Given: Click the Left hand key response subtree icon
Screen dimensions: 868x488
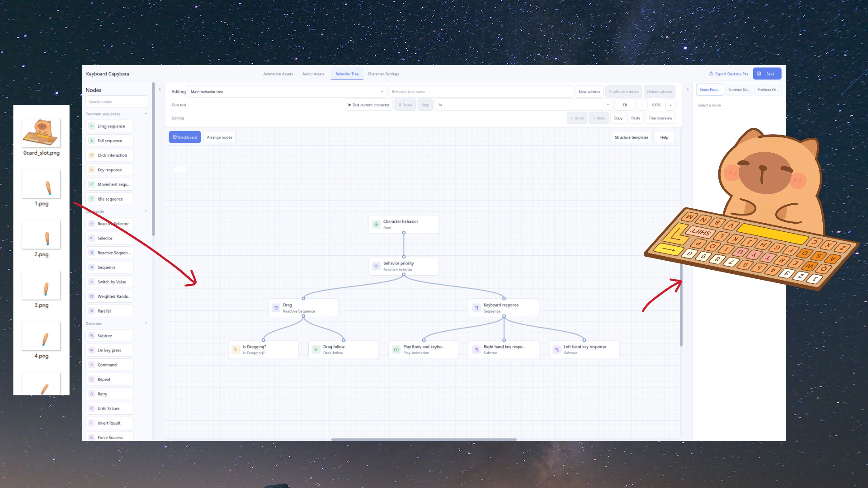Looking at the screenshot, I should [557, 349].
